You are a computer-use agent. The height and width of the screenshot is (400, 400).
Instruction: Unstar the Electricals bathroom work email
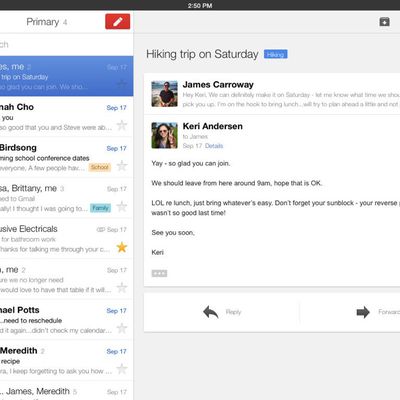(122, 247)
